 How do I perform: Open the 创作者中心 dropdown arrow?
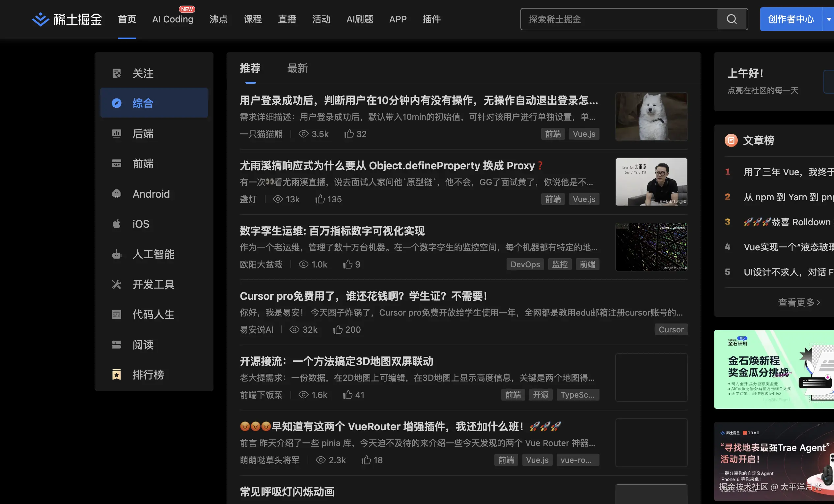click(828, 19)
